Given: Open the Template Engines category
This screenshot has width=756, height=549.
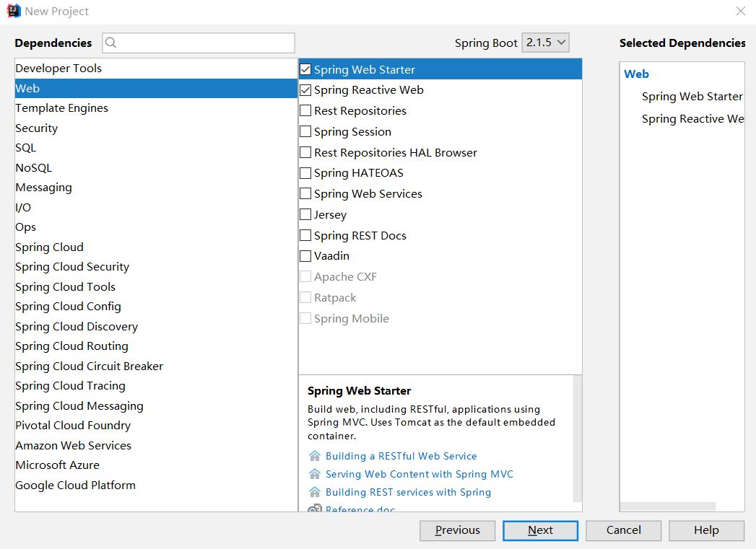Looking at the screenshot, I should click(156, 108).
